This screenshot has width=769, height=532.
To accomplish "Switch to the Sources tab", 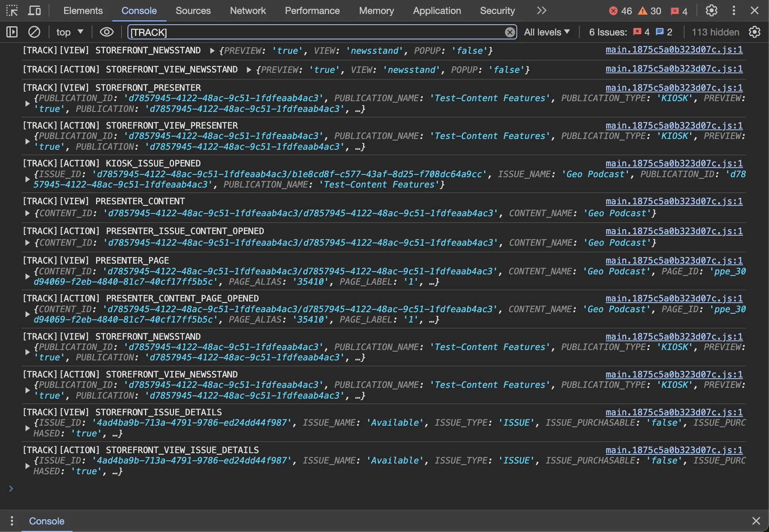I will point(193,11).
